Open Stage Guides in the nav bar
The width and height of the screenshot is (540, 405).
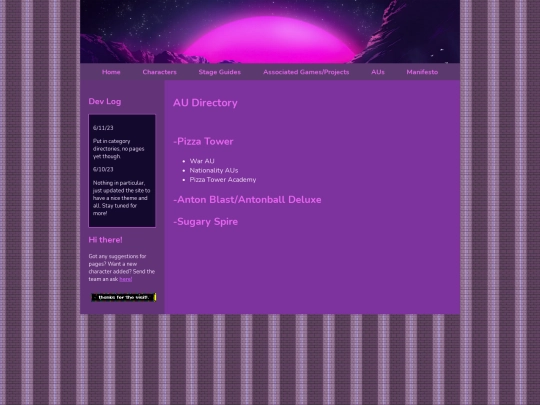tap(219, 72)
